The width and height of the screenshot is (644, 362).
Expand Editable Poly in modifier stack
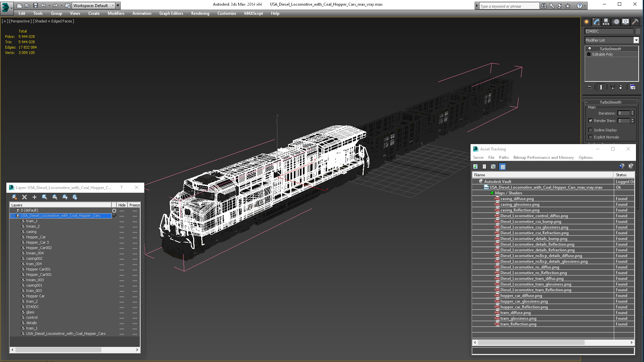coord(589,54)
